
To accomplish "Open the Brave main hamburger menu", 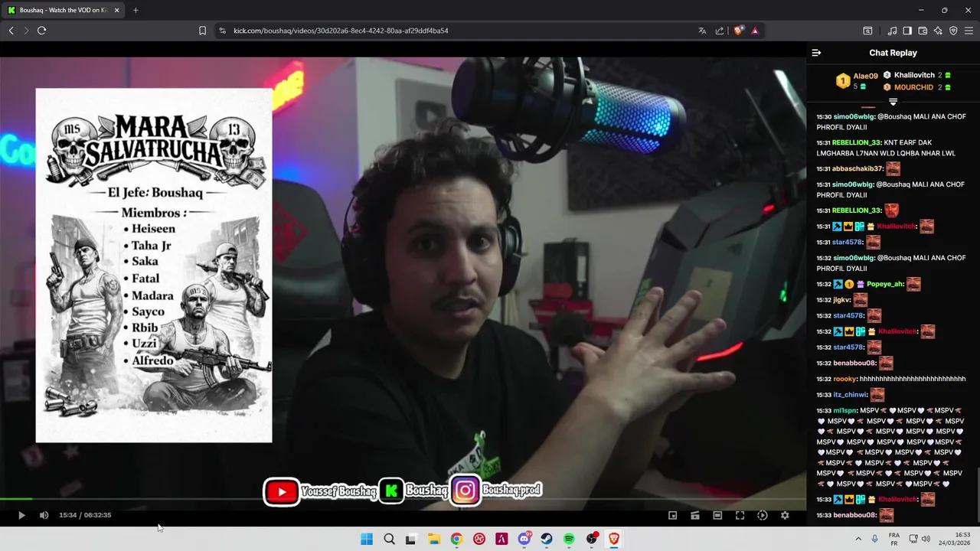I will coord(969,31).
